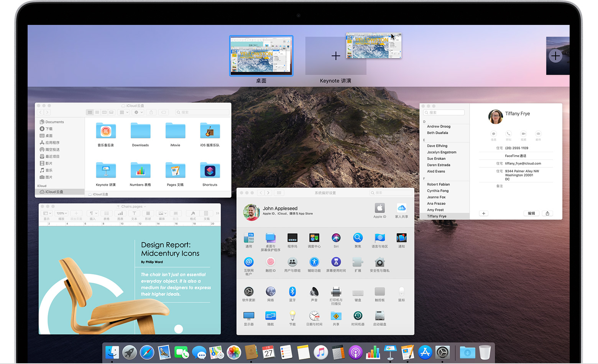Switch Finder to gallery view
The height and width of the screenshot is (364, 598).
[x=112, y=112]
